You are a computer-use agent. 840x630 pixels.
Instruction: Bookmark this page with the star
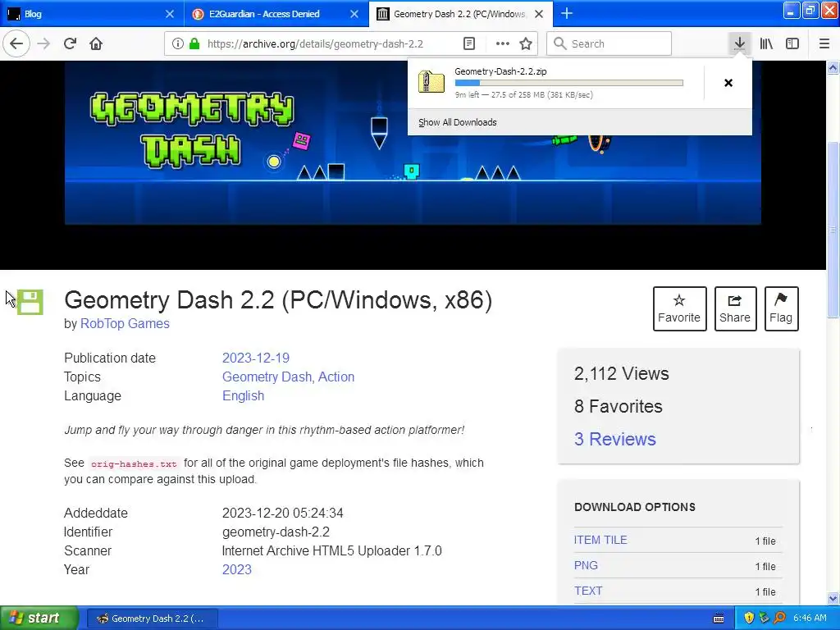pos(526,43)
